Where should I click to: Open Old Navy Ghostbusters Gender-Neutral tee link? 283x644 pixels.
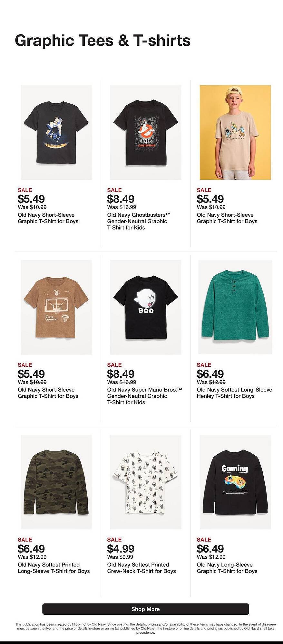139,221
